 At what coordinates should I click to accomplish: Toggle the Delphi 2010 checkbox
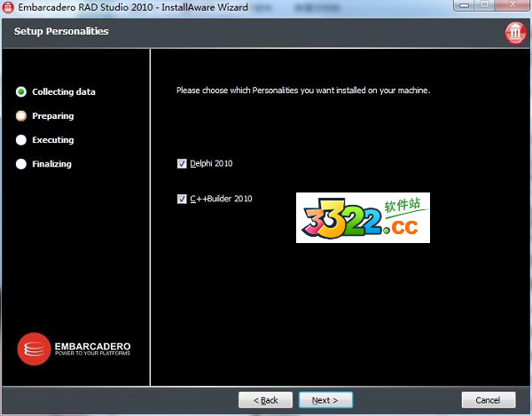point(182,164)
